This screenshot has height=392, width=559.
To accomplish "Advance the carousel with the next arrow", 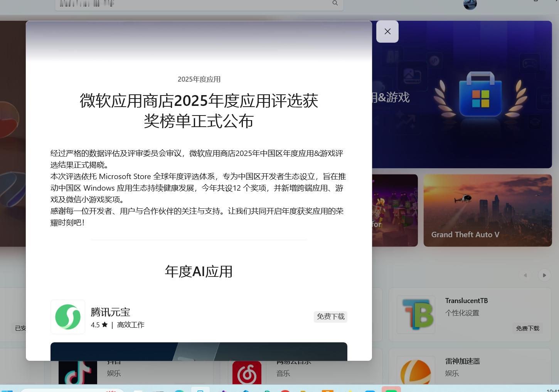I will (x=544, y=275).
